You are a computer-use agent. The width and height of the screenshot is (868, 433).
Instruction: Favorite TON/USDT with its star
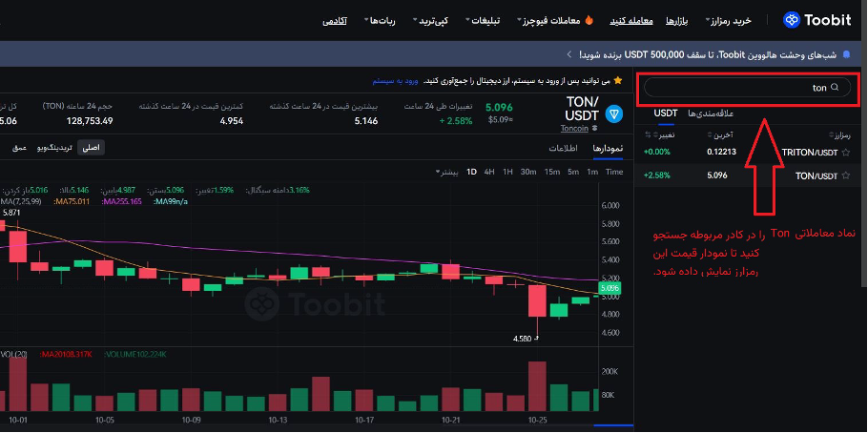tap(846, 175)
